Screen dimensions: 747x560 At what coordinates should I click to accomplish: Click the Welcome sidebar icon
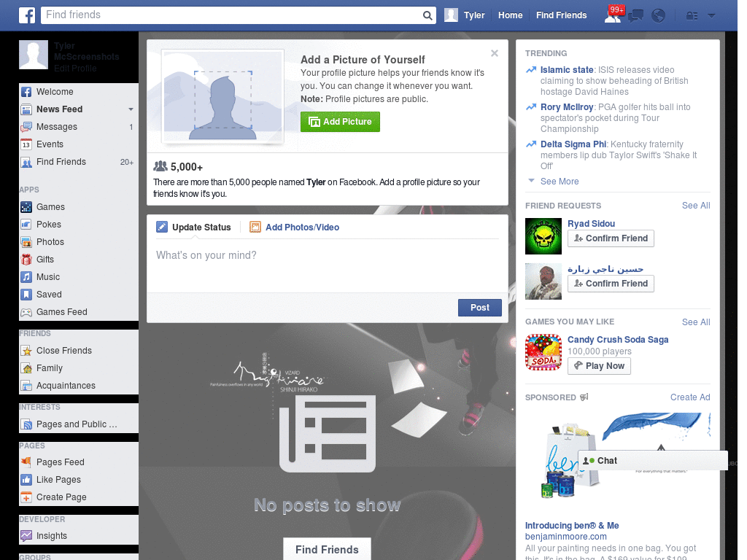[26, 92]
